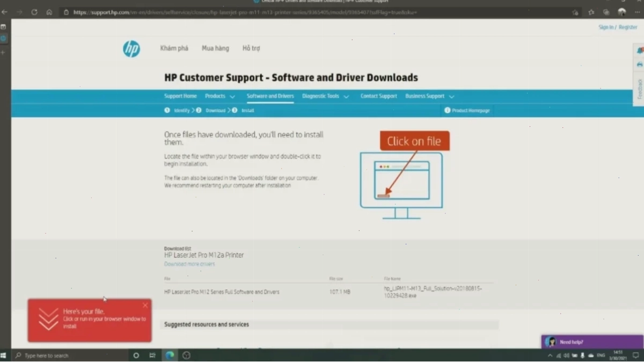The image size is (644, 362).
Task: Open the Support Home tab
Action: (180, 96)
